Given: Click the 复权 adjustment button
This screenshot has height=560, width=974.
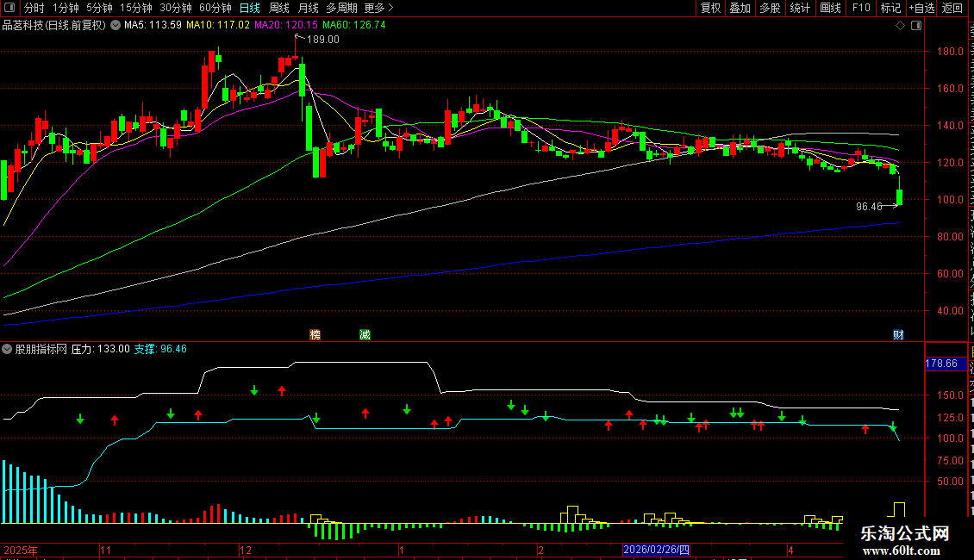Looking at the screenshot, I should pos(710,8).
